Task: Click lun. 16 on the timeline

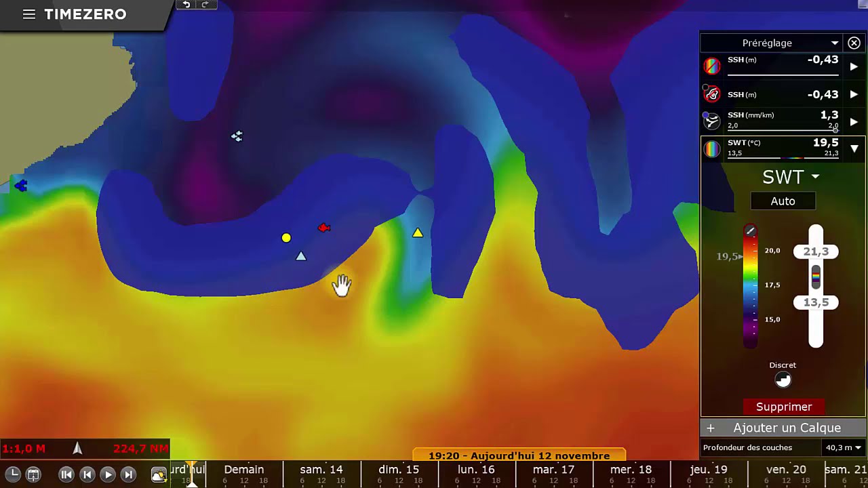Action: (x=476, y=469)
